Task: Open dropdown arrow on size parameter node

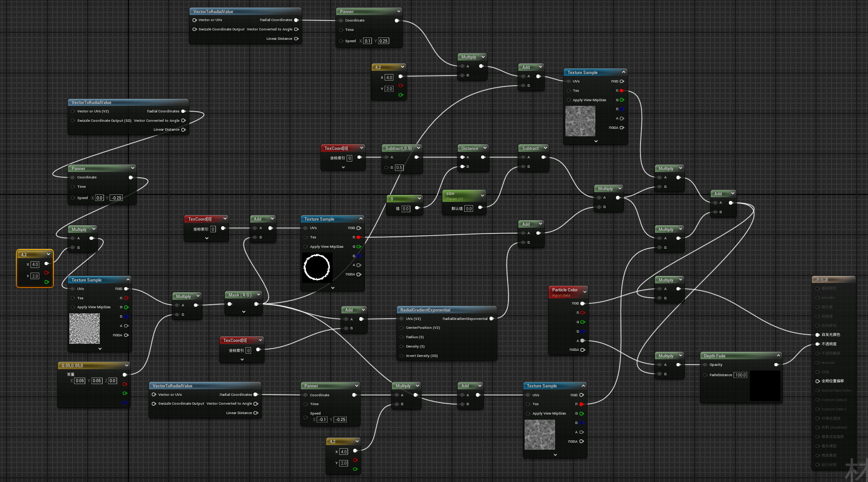Action: coord(482,195)
